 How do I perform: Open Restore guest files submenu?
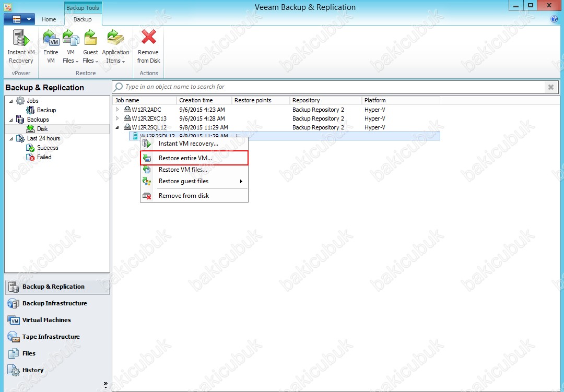click(194, 181)
